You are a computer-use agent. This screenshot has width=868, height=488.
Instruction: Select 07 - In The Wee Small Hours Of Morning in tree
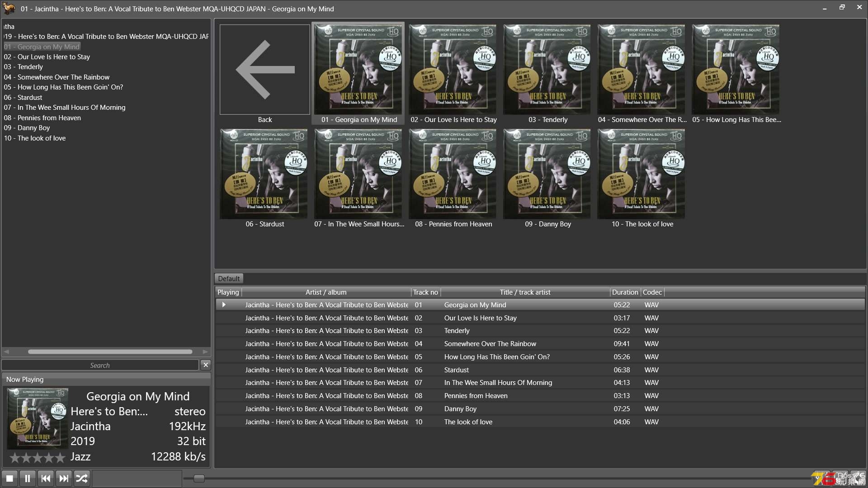(x=65, y=108)
